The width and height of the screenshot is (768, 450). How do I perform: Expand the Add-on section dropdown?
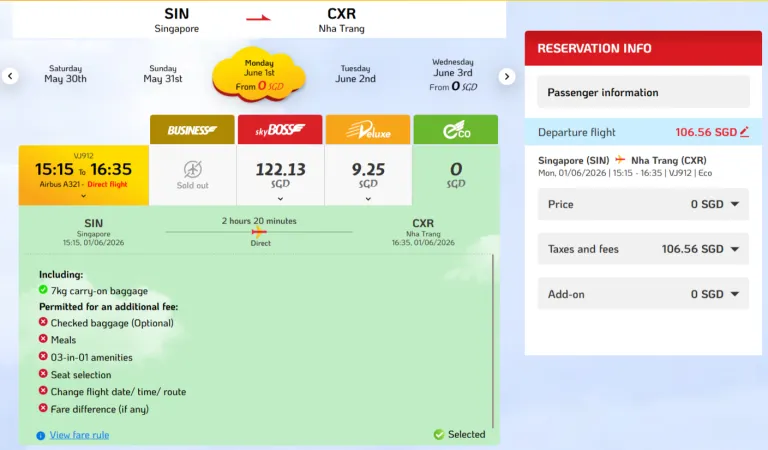(x=734, y=294)
